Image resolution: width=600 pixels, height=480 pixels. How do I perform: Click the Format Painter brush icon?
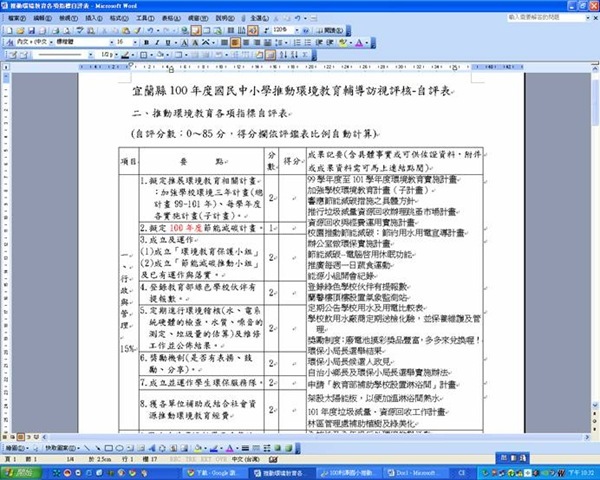137,30
